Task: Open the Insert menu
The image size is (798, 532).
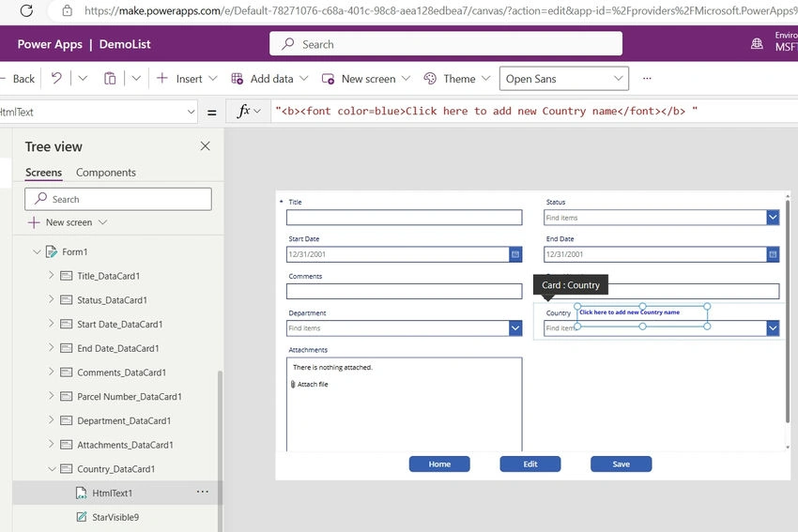Action: [x=187, y=78]
